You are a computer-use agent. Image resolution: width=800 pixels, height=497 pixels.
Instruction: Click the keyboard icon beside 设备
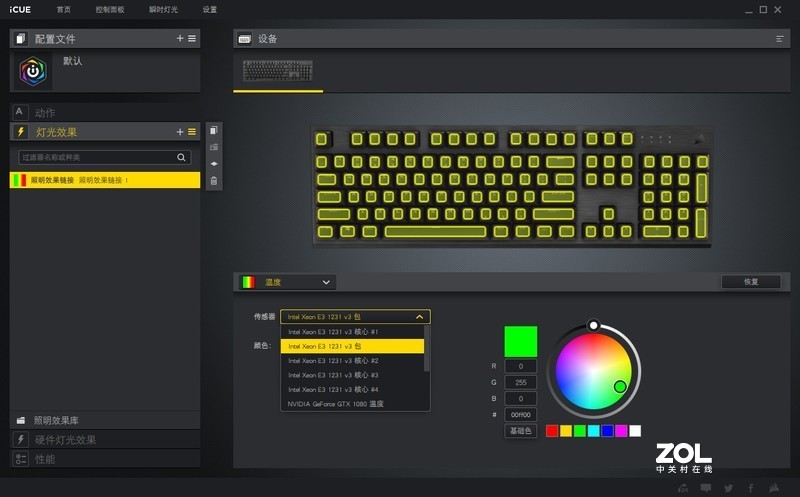(x=245, y=39)
